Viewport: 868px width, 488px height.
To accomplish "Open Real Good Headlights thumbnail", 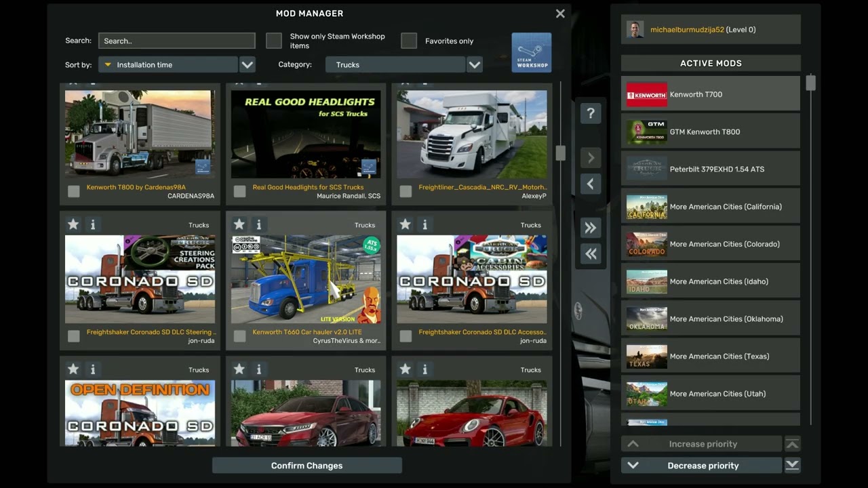I will point(306,134).
